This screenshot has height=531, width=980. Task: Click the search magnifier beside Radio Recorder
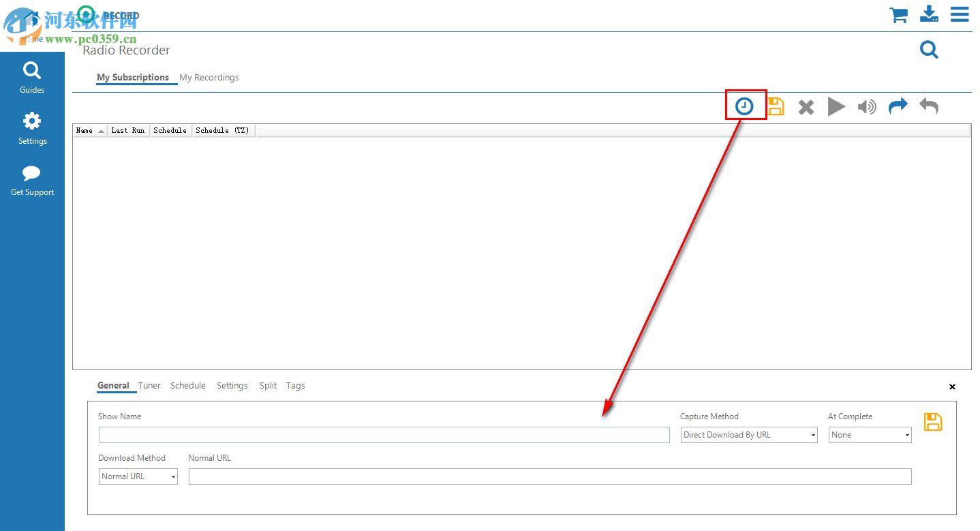click(929, 49)
